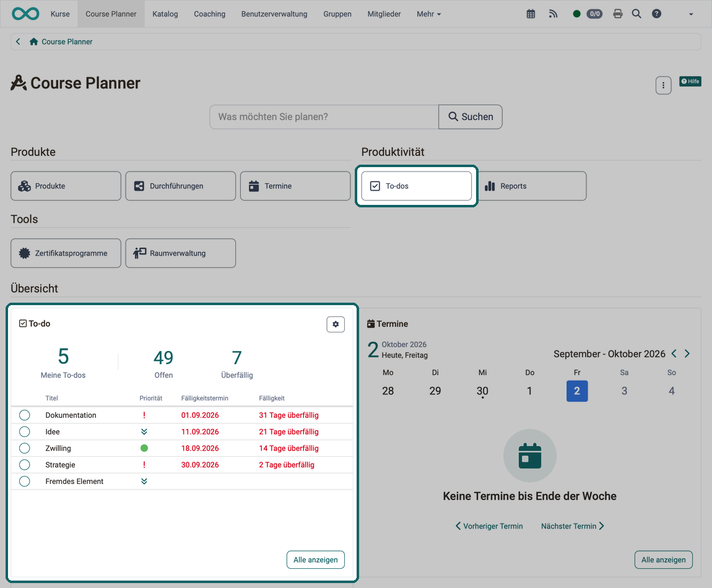712x588 pixels.
Task: Switch to the Kurse tab
Action: [x=60, y=14]
